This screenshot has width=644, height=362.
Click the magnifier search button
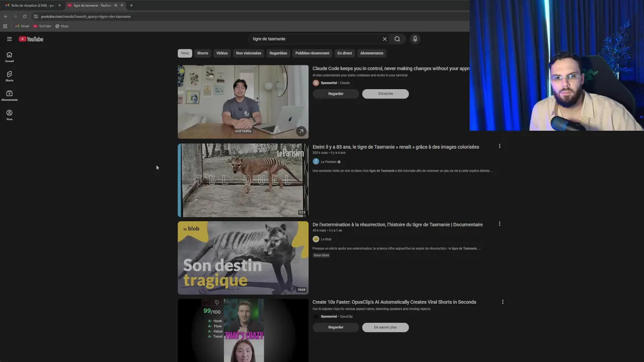(x=397, y=39)
